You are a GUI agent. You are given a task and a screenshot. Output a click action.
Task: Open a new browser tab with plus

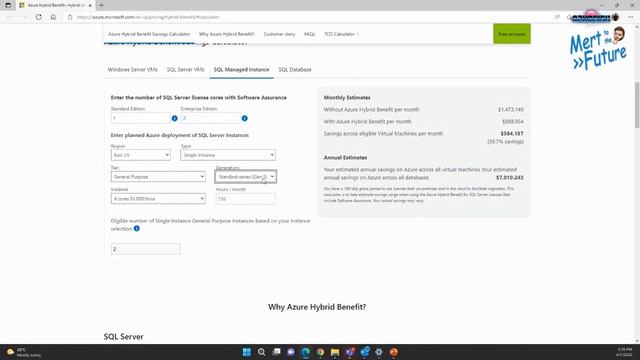pyautogui.click(x=101, y=5)
